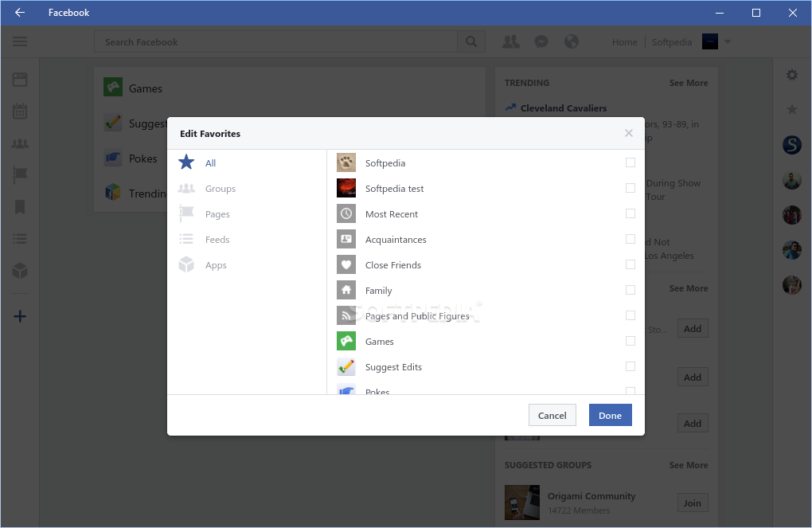Image resolution: width=812 pixels, height=528 pixels.
Task: Open Groups icon in left sidebar
Action: coord(20,143)
